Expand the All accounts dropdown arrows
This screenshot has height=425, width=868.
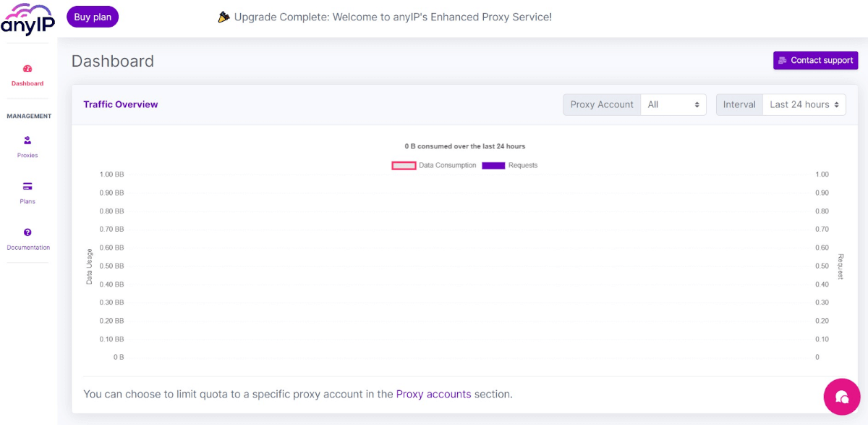(697, 104)
